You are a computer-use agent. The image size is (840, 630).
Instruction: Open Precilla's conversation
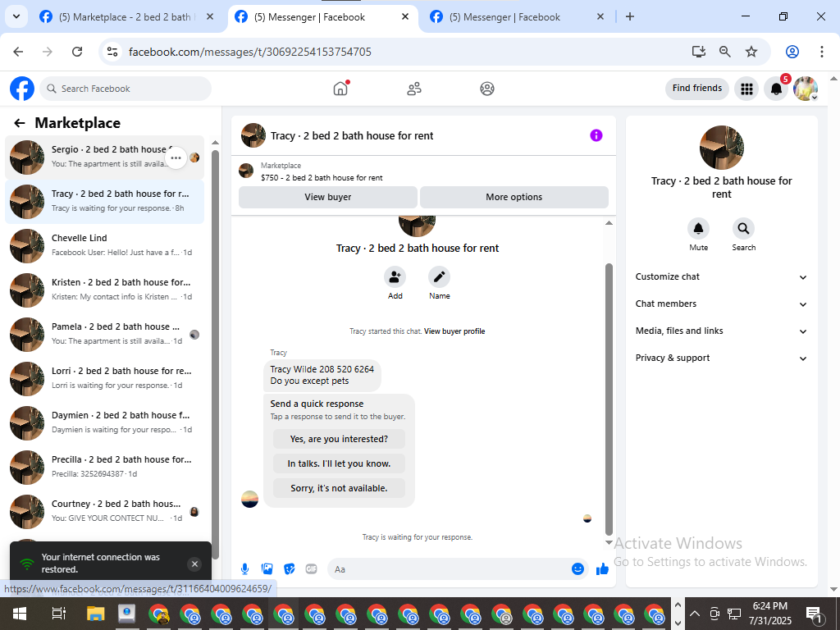coord(104,468)
